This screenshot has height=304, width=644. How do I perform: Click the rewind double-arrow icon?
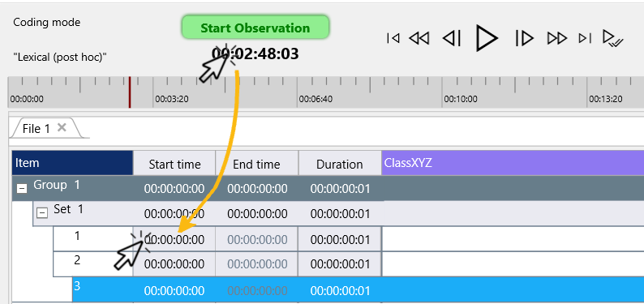[x=419, y=39]
